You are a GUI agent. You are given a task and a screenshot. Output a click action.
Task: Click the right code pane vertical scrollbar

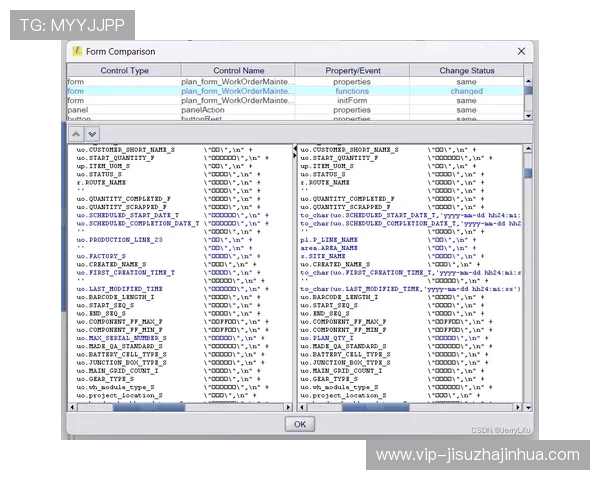(528, 270)
